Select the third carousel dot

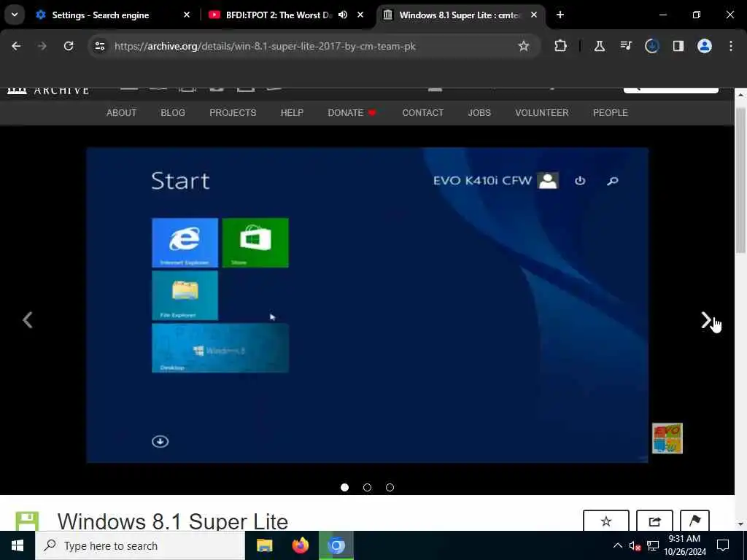coord(390,487)
